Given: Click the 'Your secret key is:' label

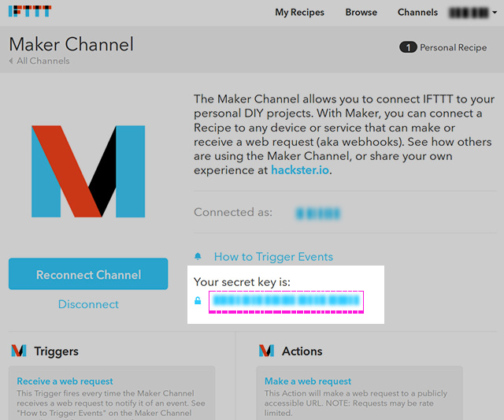Looking at the screenshot, I should pyautogui.click(x=242, y=282).
